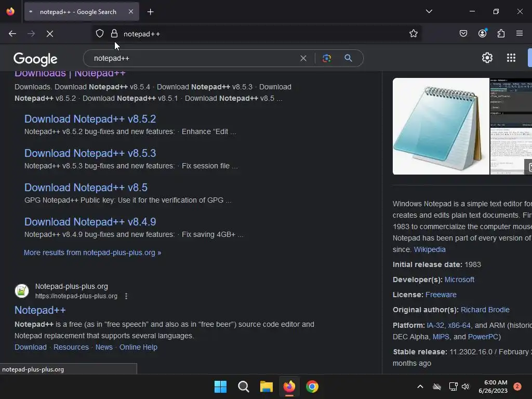Viewport: 532px width, 399px height.
Task: Open the network display tray icon
Action: (x=453, y=387)
